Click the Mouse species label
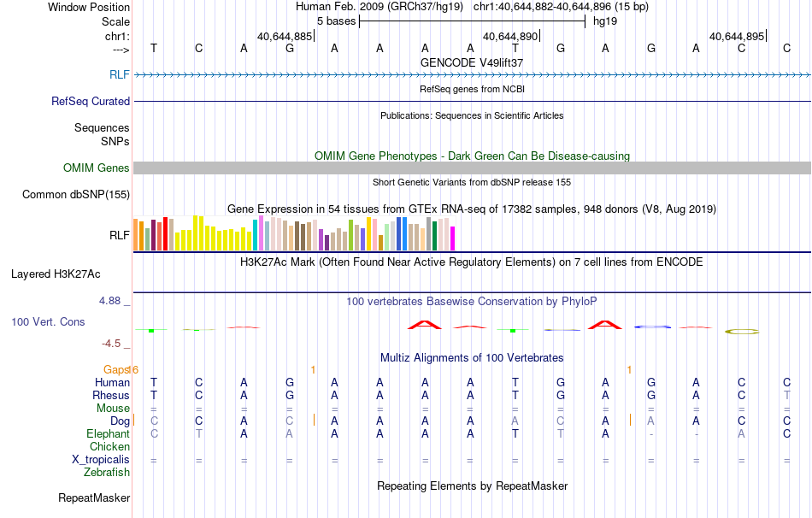 tap(113, 409)
